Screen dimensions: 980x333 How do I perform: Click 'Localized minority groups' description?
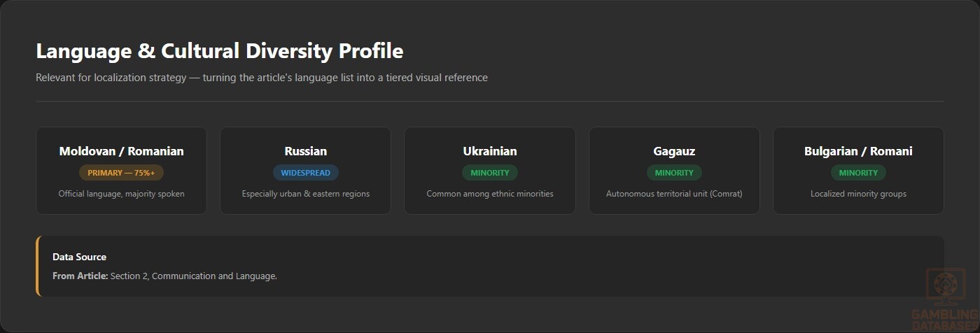click(x=858, y=194)
